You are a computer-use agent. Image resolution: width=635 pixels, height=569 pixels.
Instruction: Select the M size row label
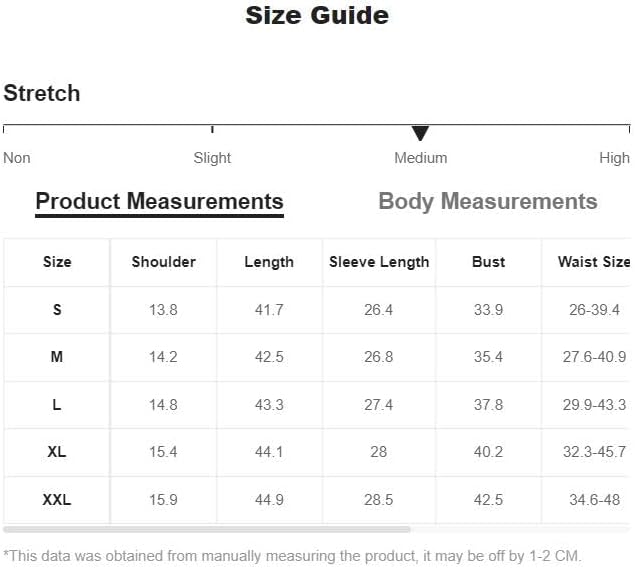coord(57,357)
